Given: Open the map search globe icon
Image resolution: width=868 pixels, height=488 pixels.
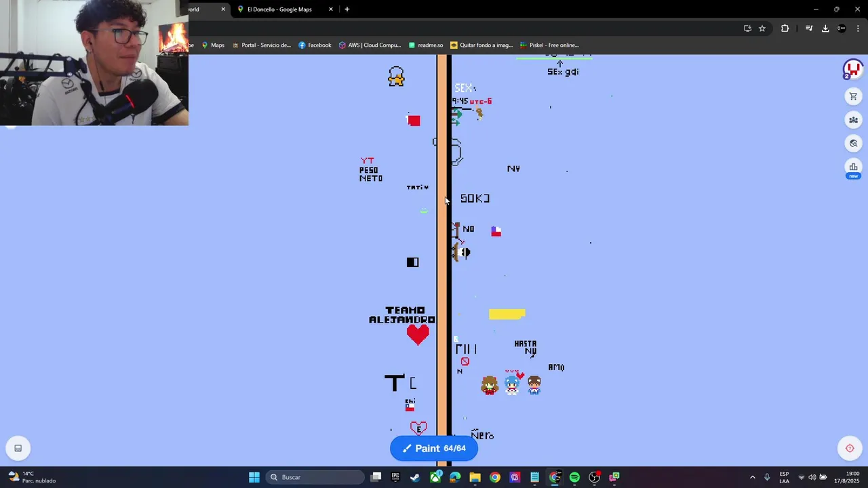Looking at the screenshot, I should pos(853,143).
